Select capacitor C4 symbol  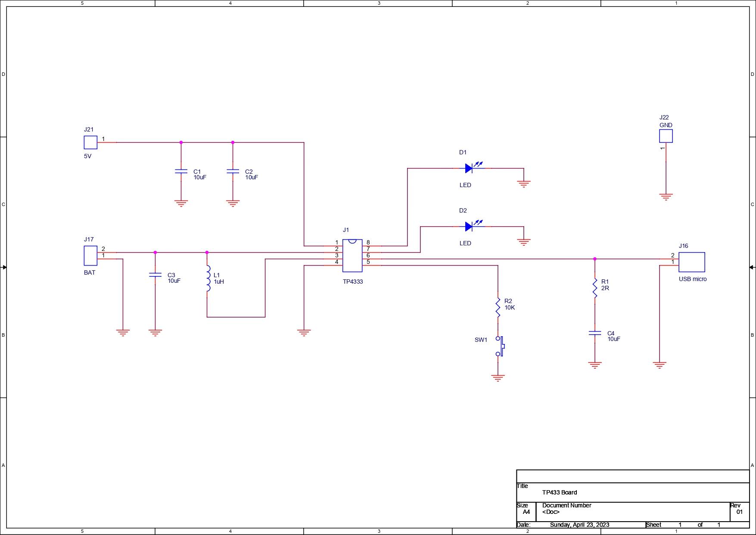tap(595, 333)
